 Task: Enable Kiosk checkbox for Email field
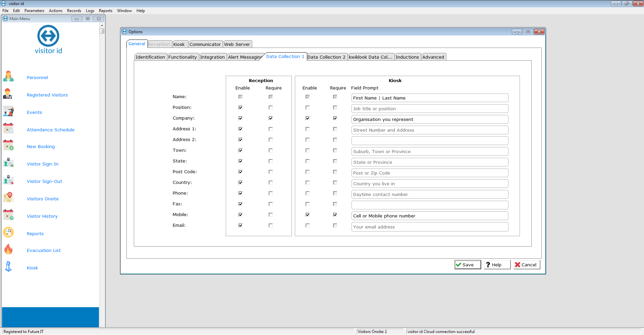click(x=308, y=225)
